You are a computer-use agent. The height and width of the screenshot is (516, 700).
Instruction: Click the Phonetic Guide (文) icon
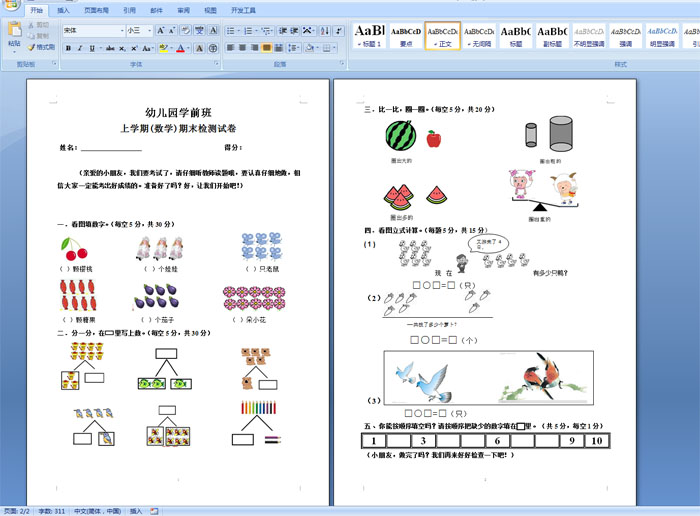click(x=199, y=30)
